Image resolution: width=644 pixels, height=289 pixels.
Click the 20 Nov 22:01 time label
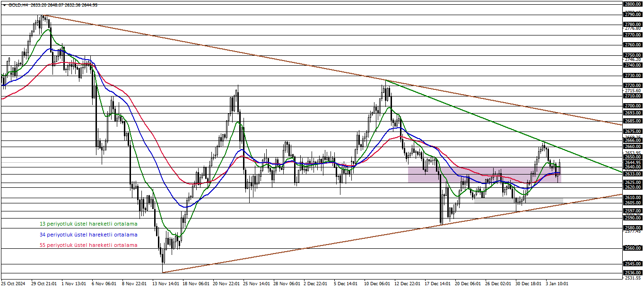point(226,284)
